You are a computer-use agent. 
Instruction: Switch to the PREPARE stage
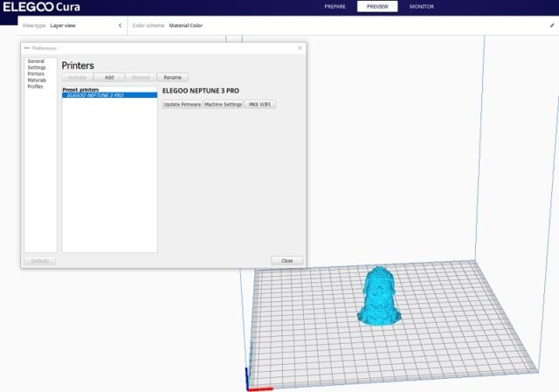pyautogui.click(x=335, y=6)
